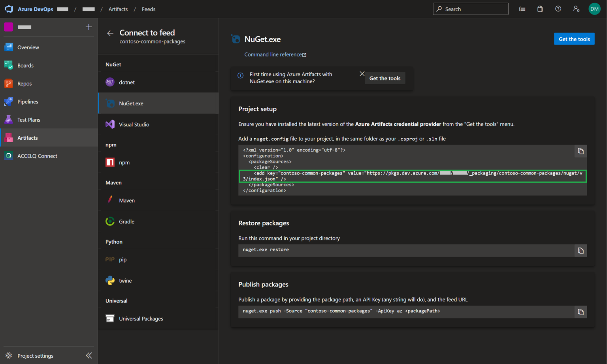Open the work items list icon
The image size is (607, 364).
tap(522, 9)
